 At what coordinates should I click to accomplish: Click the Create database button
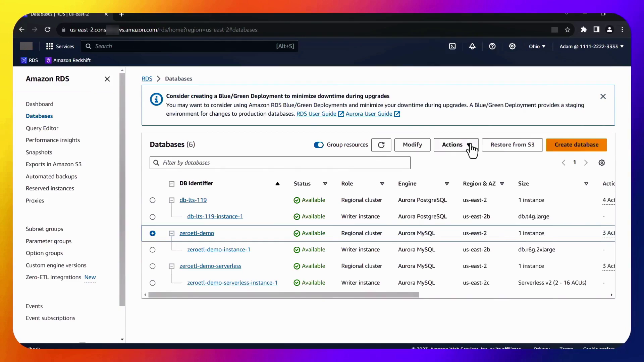576,145
